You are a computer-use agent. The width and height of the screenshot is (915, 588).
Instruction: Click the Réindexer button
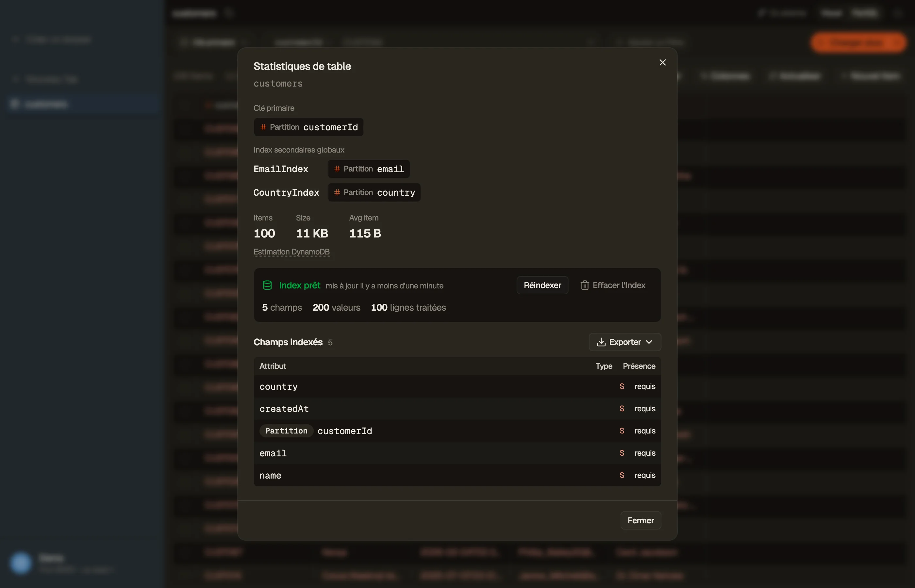pos(542,285)
